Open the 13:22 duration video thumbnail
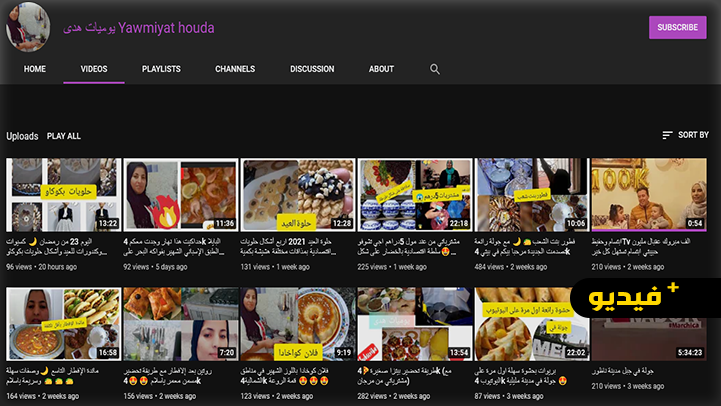The image size is (721, 406). (63, 194)
